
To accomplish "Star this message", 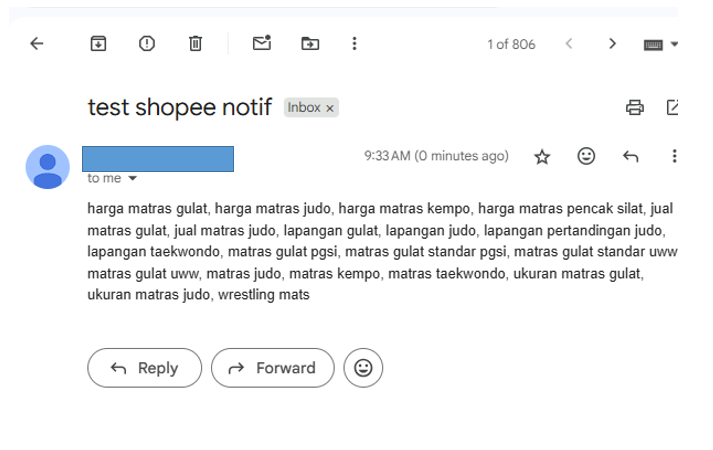I will pos(542,157).
